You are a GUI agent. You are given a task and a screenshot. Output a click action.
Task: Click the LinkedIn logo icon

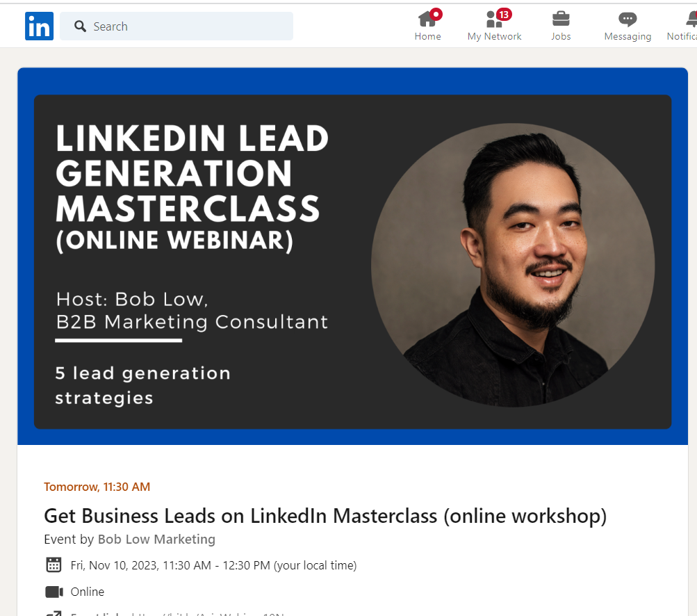point(39,26)
